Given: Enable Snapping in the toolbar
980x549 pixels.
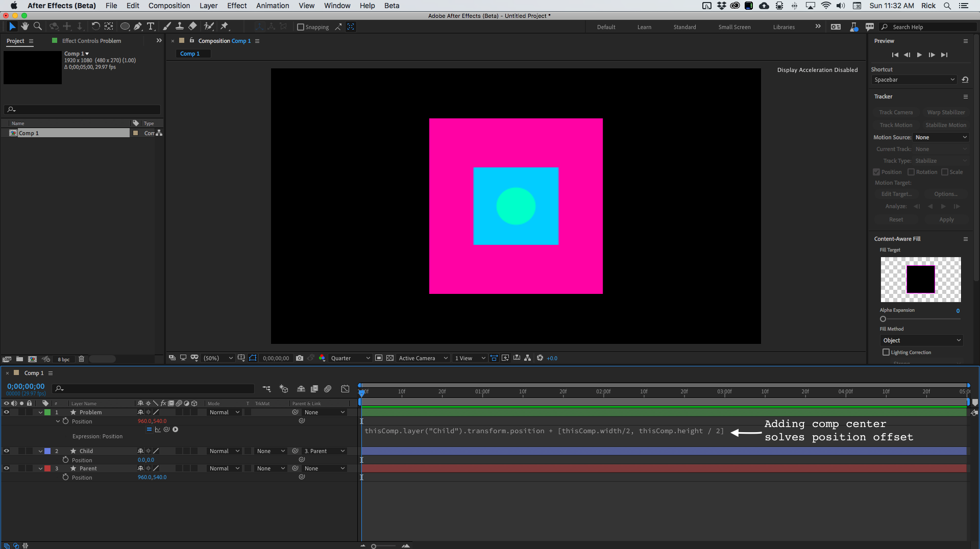Looking at the screenshot, I should [301, 27].
